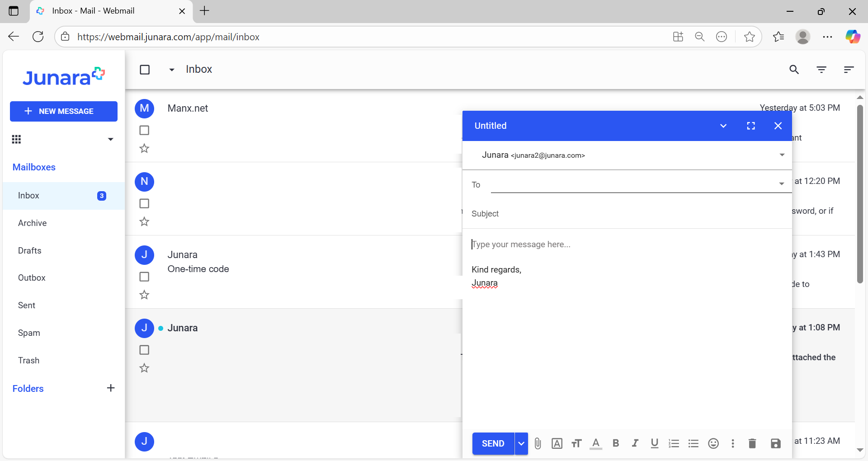
Task: Click the Folders section heading
Action: tap(28, 389)
